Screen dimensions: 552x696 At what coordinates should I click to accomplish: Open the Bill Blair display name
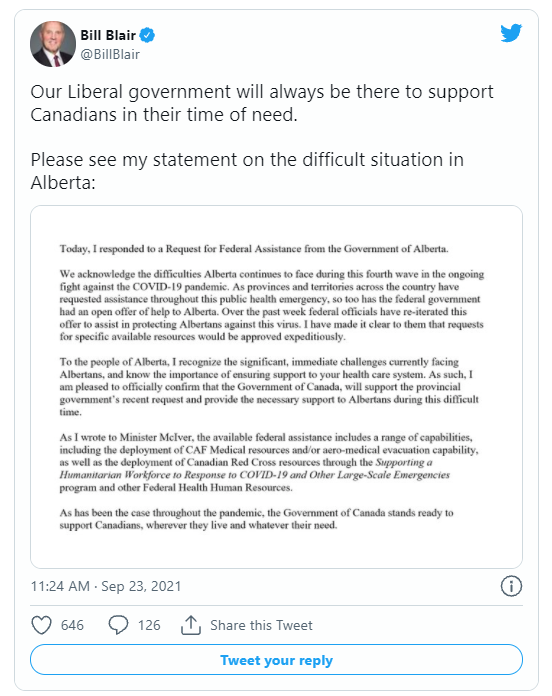tap(108, 35)
